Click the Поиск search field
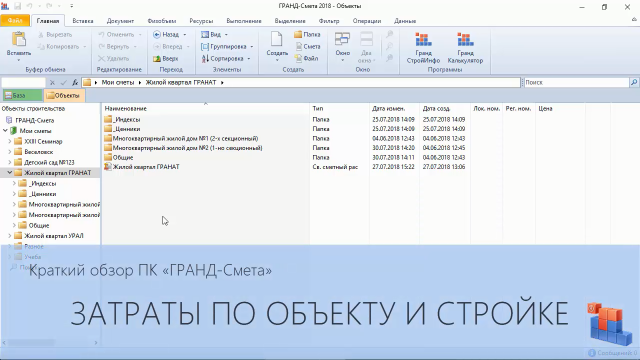Screen dimensions: 640x360 tap(577, 82)
